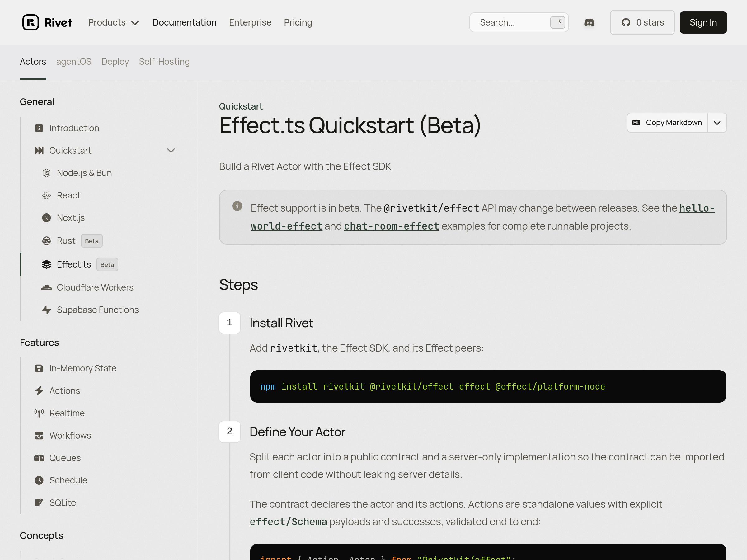Click the info icon in beta notice
Image resolution: width=747 pixels, height=560 pixels.
[x=237, y=206]
